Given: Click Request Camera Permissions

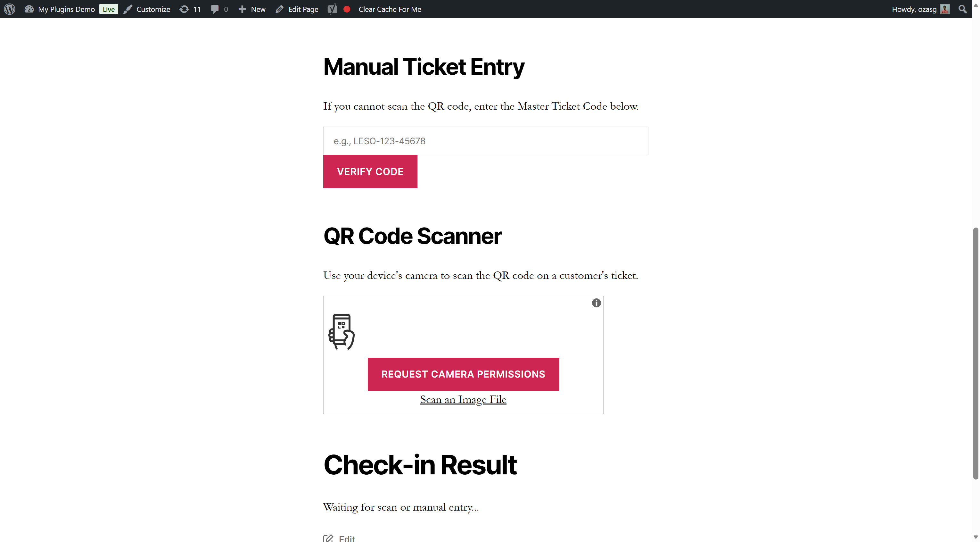Looking at the screenshot, I should [463, 374].
